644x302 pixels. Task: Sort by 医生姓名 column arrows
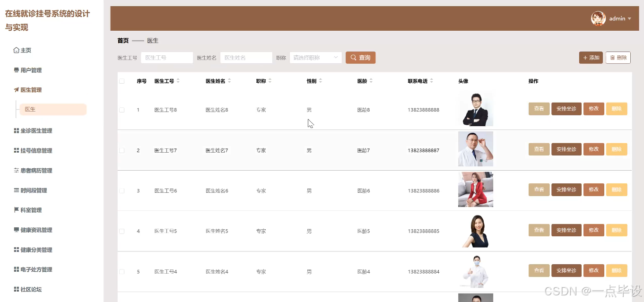(x=229, y=81)
